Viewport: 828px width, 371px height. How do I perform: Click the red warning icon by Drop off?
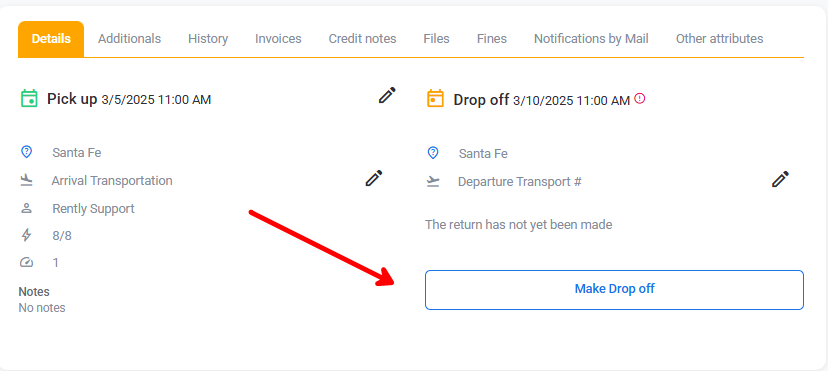[x=640, y=98]
